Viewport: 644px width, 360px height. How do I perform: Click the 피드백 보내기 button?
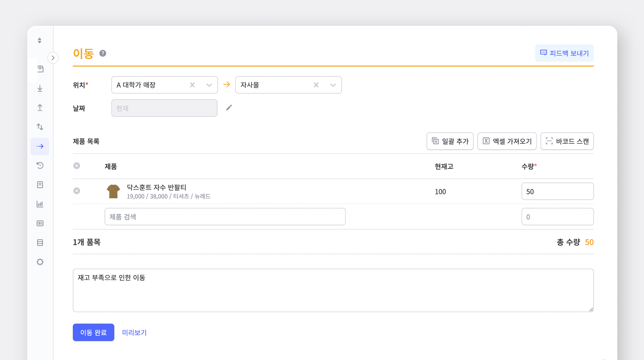click(564, 53)
